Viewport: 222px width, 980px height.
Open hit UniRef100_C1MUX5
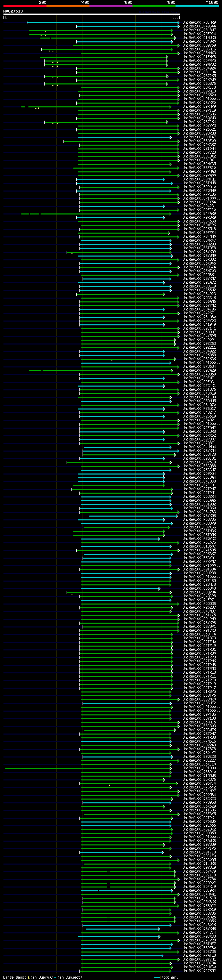click(199, 38)
